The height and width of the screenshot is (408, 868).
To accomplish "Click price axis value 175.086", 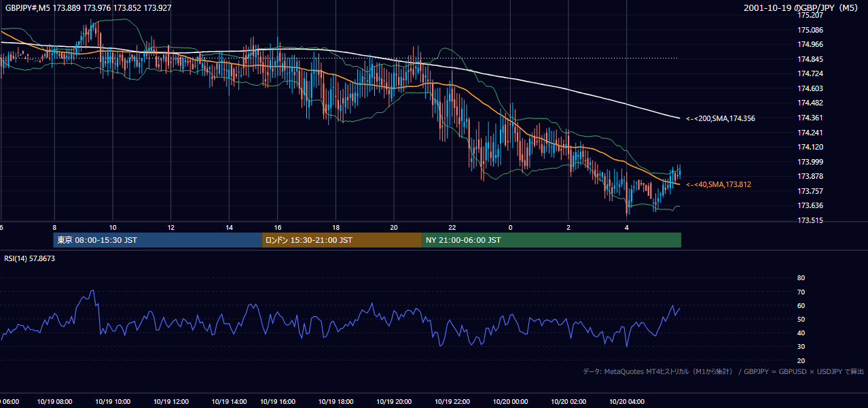I will [x=810, y=30].
